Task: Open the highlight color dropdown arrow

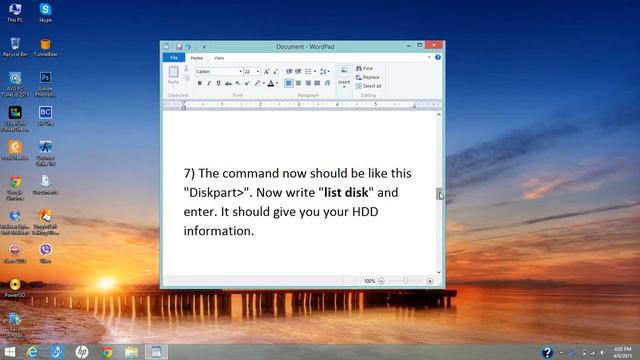Action: click(x=264, y=83)
